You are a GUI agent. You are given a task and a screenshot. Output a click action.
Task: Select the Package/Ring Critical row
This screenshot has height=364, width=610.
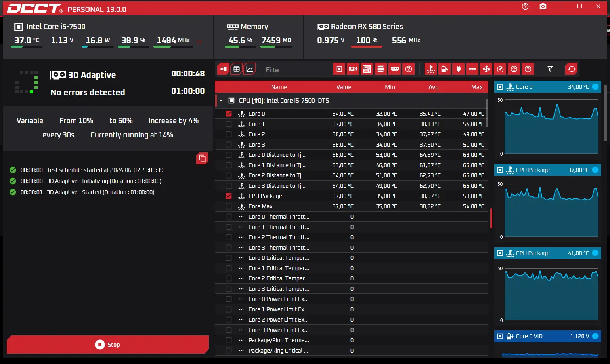coord(352,351)
